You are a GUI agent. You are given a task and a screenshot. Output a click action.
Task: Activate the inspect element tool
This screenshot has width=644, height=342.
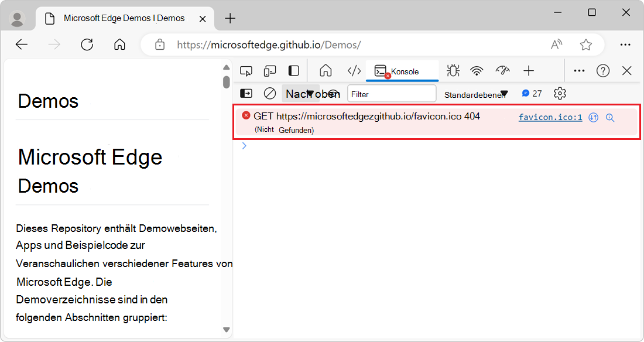246,70
